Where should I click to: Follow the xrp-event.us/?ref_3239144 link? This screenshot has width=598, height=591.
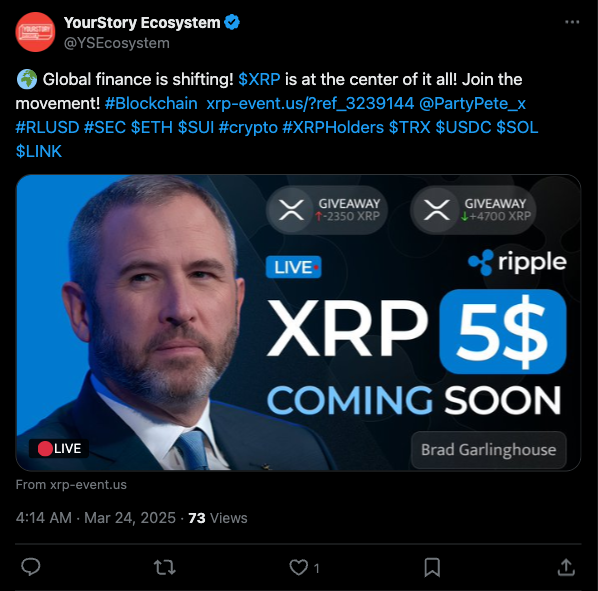(x=310, y=103)
